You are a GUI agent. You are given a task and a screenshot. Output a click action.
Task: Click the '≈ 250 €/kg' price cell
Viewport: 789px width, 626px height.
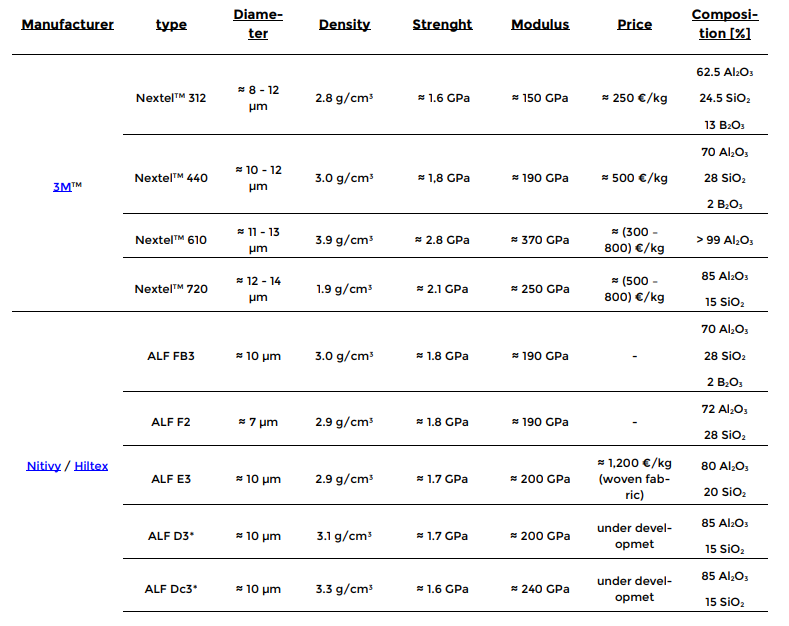[x=635, y=98]
